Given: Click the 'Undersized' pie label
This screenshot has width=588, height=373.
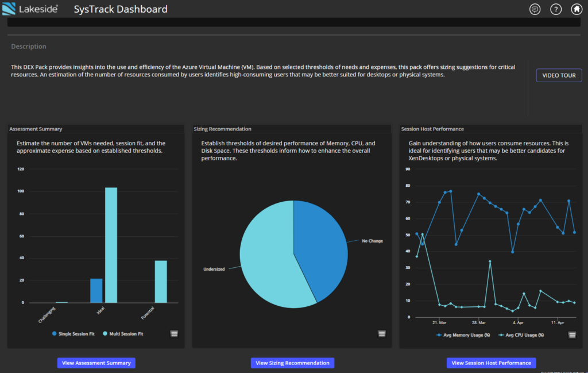Looking at the screenshot, I should 214,269.
